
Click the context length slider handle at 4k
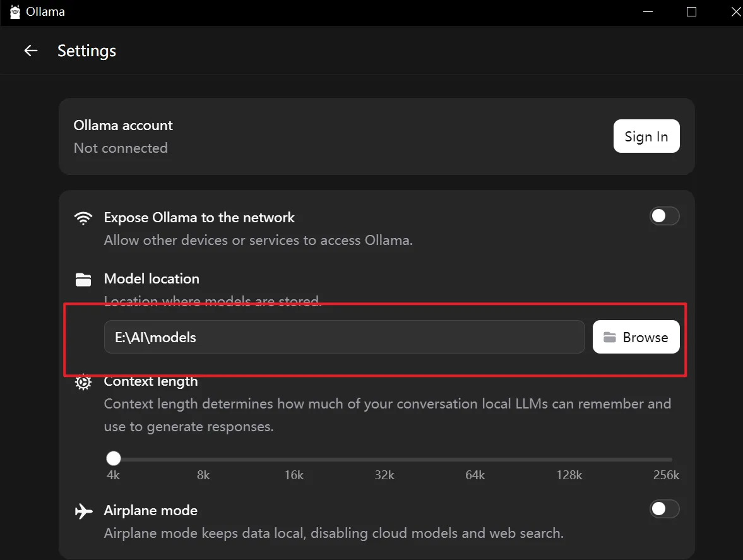click(x=114, y=459)
